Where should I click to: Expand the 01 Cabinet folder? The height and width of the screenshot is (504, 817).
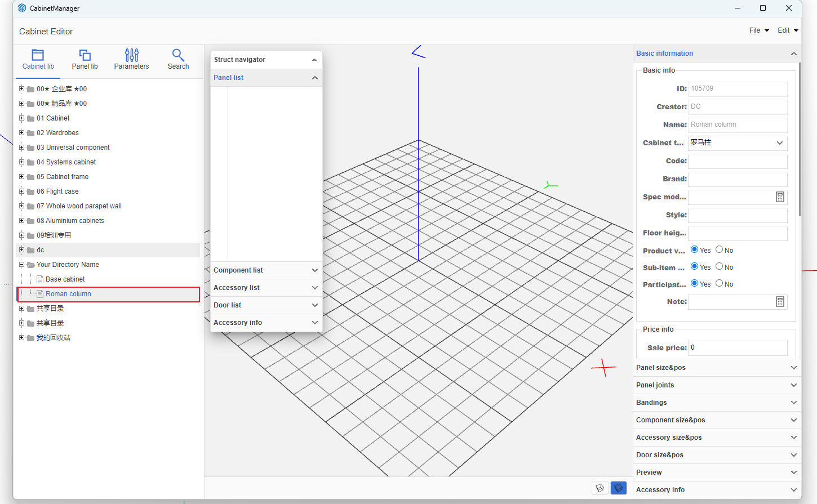22,118
